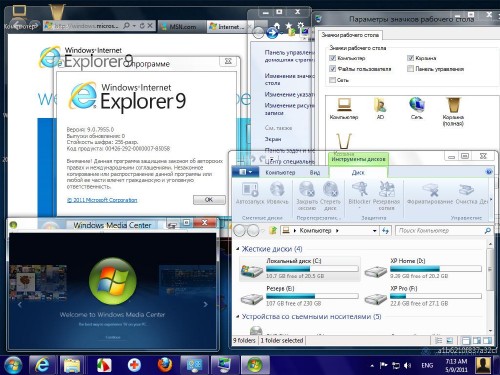Enable the Панель управления checkbox
This screenshot has height=375, width=500.
[x=410, y=69]
